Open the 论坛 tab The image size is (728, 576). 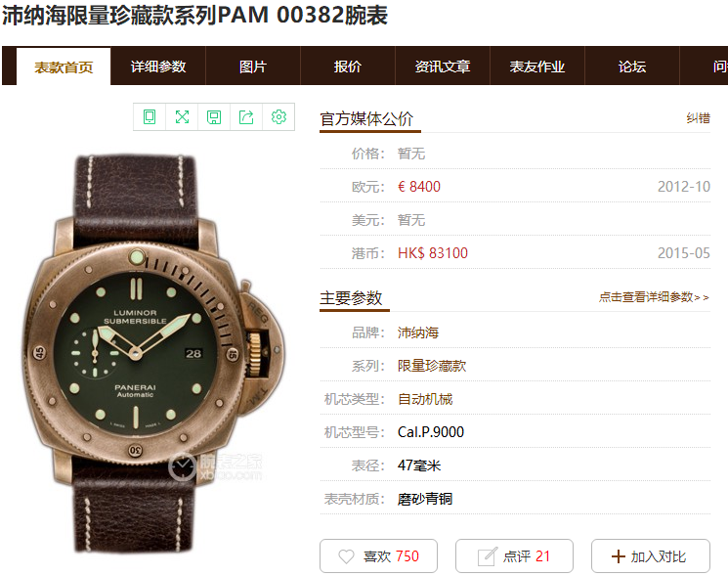(632, 66)
